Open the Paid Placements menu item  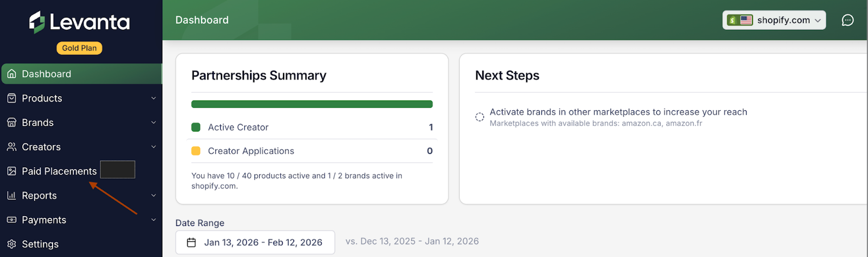click(x=59, y=171)
